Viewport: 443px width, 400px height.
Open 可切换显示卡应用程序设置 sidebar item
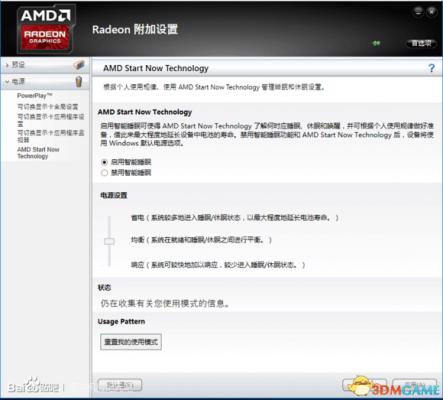tap(51, 120)
